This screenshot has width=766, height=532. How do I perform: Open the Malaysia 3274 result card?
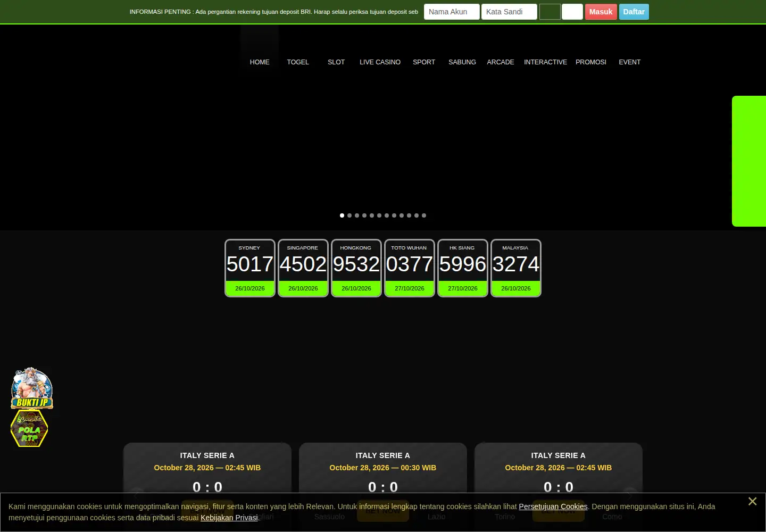516,268
